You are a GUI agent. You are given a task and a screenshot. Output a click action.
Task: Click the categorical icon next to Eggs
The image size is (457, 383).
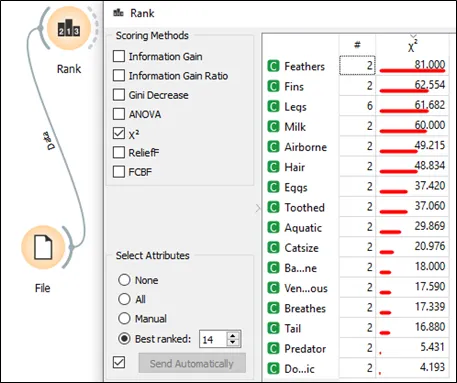[273, 187]
